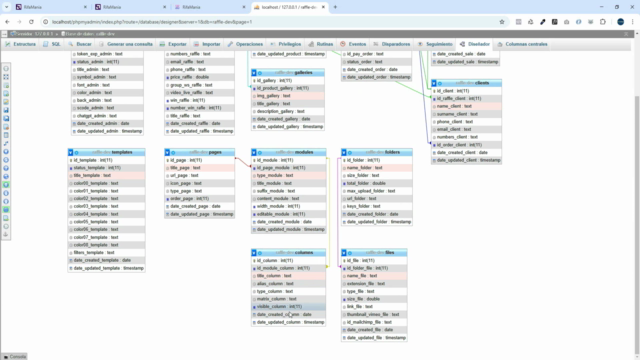Open the Operaciones tab

(245, 44)
